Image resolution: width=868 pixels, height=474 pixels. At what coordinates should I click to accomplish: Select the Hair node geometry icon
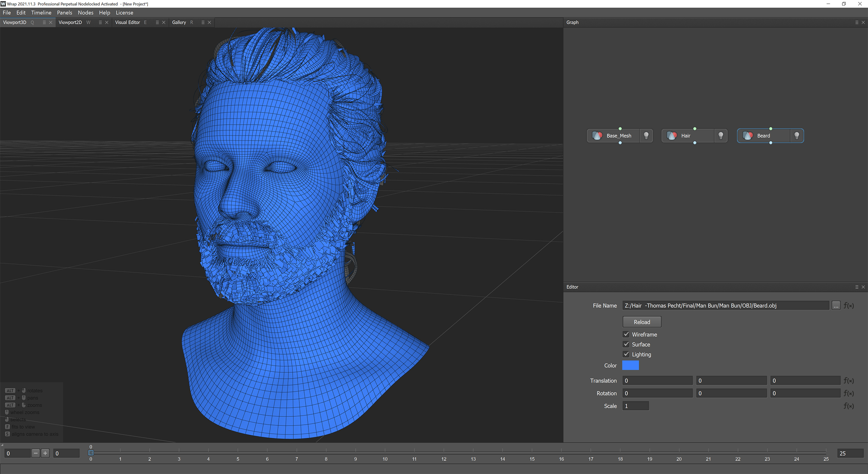coord(672,135)
